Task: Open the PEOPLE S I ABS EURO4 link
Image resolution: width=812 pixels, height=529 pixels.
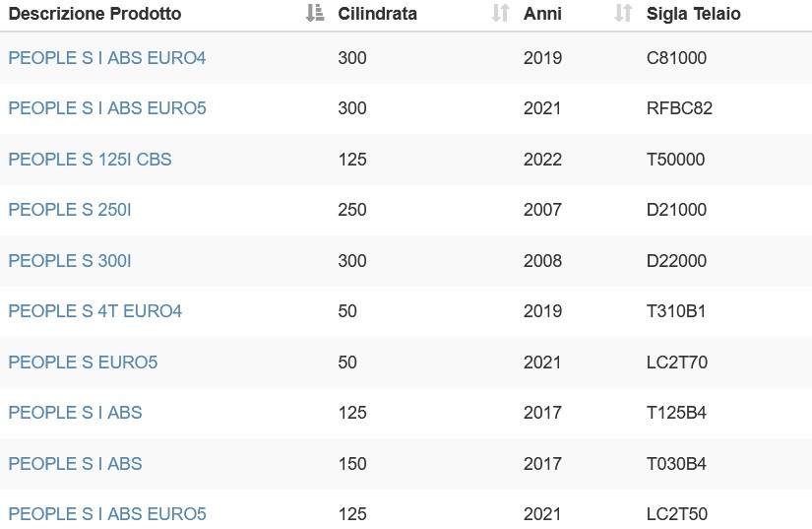Action: 107,57
